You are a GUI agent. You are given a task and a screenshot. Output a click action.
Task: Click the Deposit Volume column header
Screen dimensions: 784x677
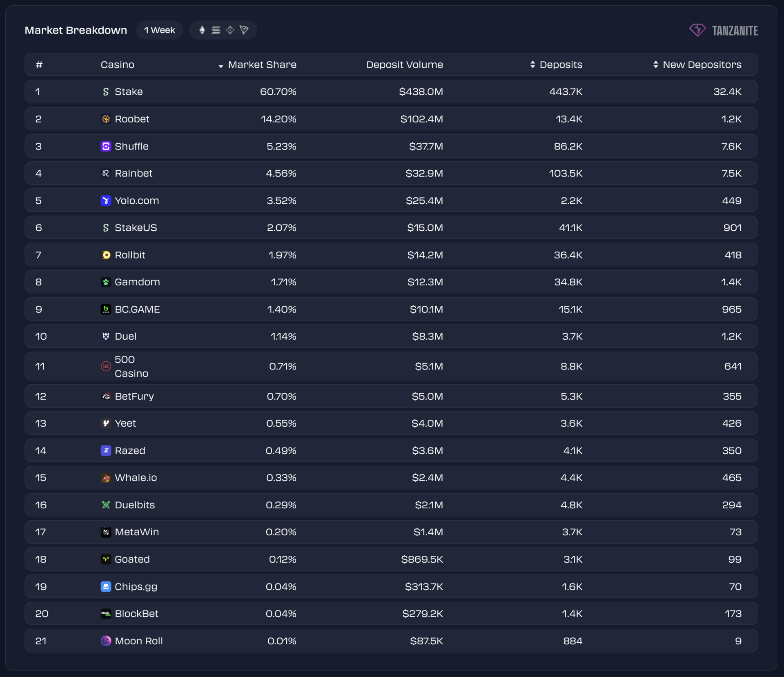point(404,65)
